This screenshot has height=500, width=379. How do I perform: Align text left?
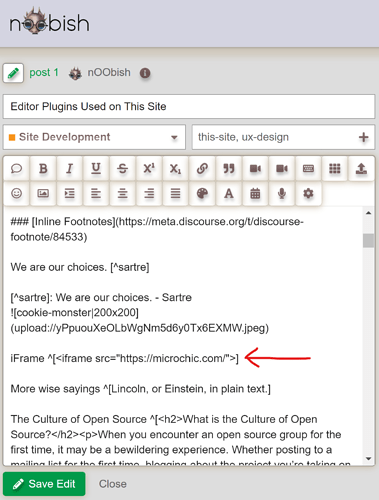pyautogui.click(x=96, y=193)
